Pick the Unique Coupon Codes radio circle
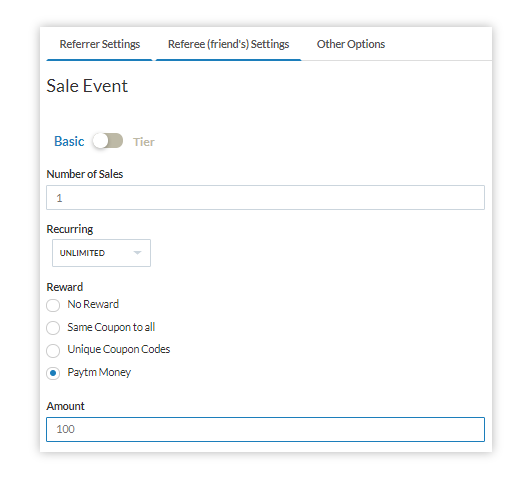This screenshot has width=531, height=484. [x=53, y=351]
